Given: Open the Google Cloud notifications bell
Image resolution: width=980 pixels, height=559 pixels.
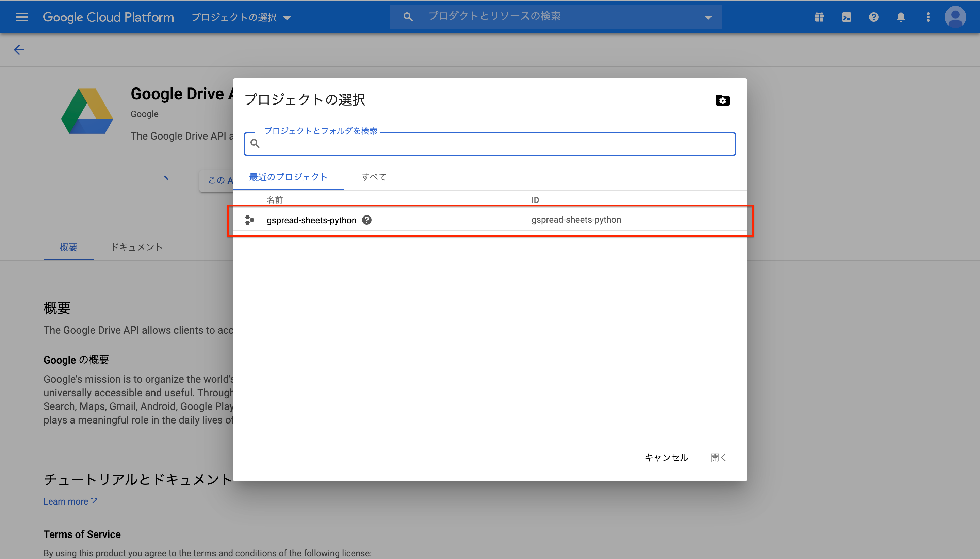Looking at the screenshot, I should [901, 16].
